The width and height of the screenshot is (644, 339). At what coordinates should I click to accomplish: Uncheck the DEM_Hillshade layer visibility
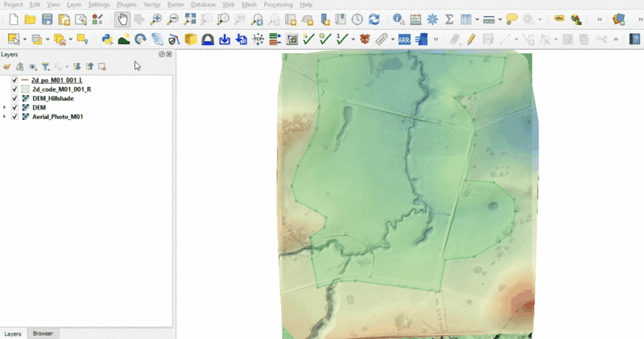click(x=15, y=98)
